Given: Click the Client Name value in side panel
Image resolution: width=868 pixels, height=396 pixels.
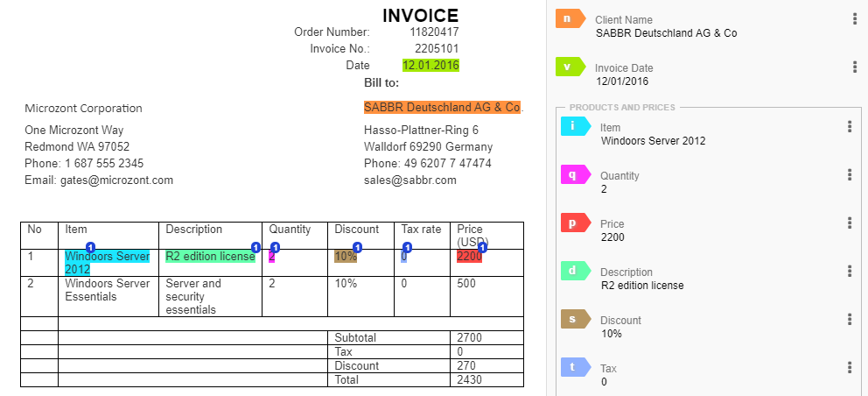Looking at the screenshot, I should point(667,32).
